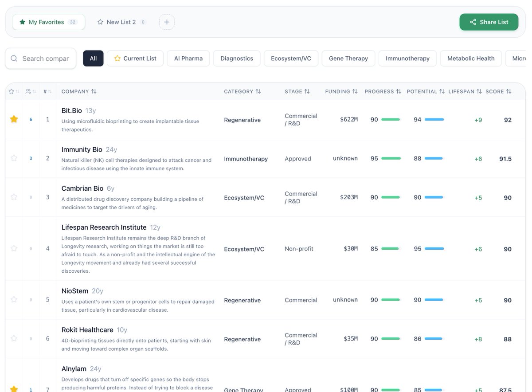
Task: Open the My Favorites list tab
Action: click(49, 22)
